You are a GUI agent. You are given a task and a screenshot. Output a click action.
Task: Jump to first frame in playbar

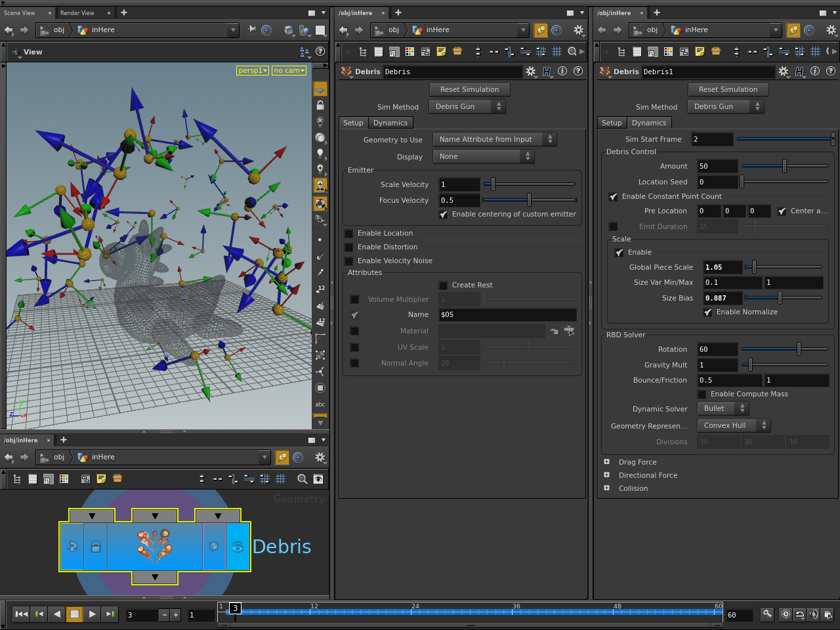21,614
